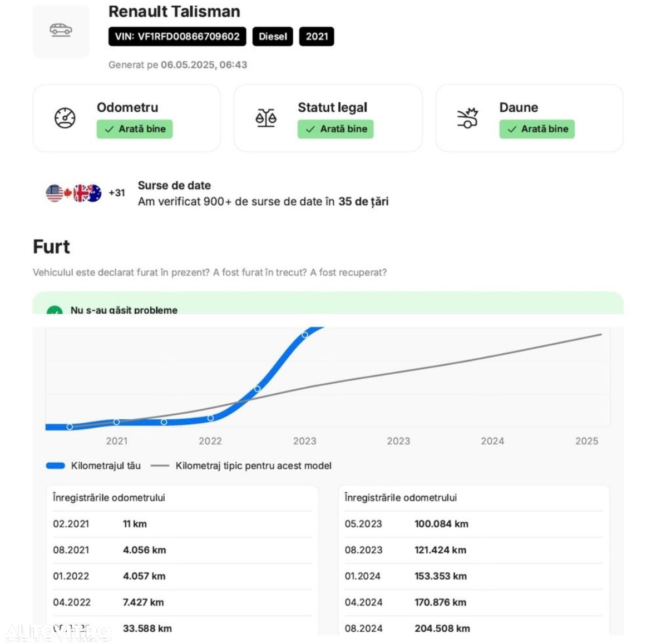Click the 01.2024 date entry
The width and height of the screenshot is (656, 644).
coord(363,576)
